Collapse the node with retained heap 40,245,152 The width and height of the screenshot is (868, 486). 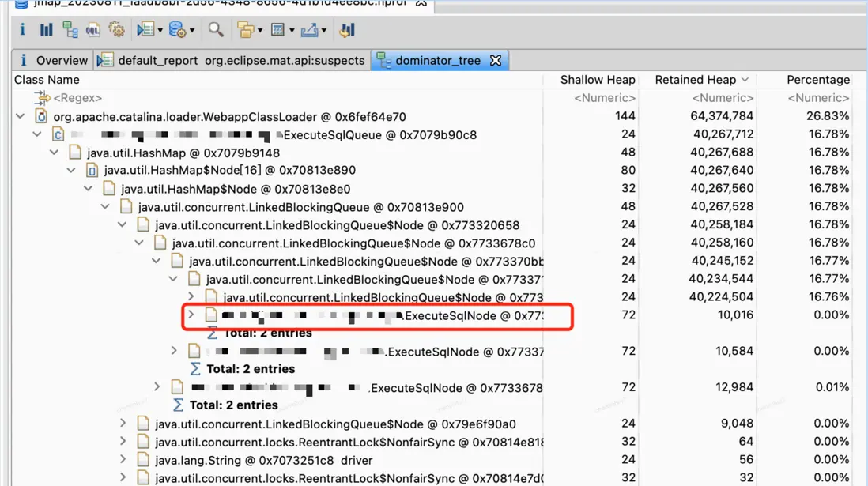tap(156, 261)
